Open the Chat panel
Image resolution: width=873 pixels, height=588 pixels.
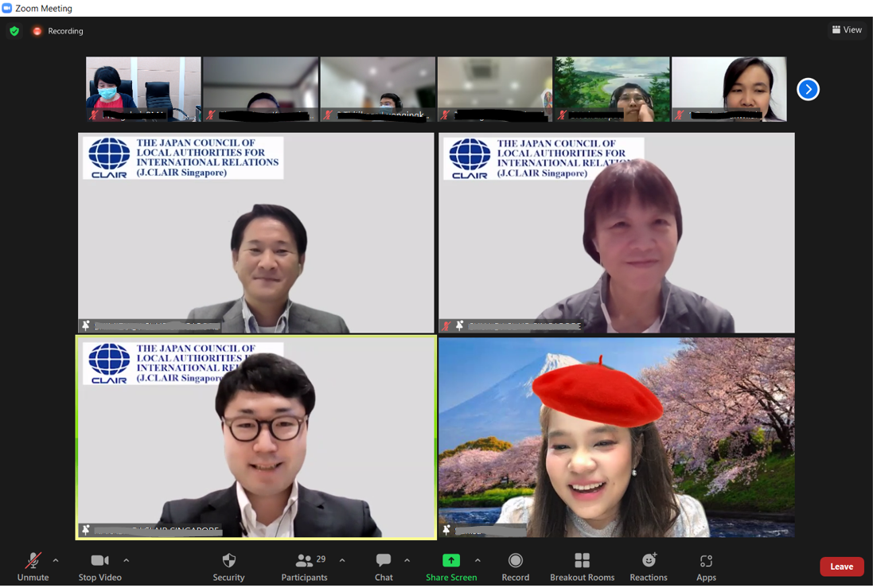pyautogui.click(x=384, y=567)
